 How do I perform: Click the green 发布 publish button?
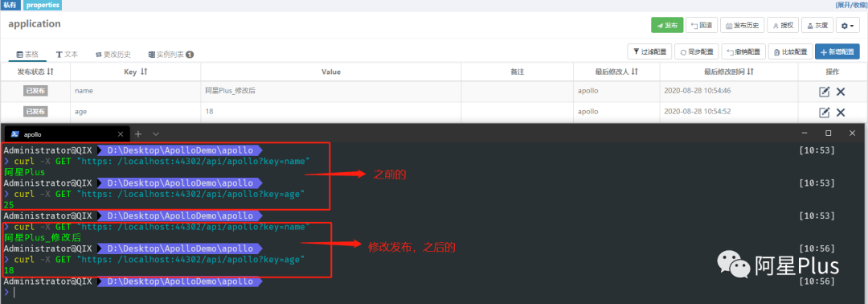667,26
